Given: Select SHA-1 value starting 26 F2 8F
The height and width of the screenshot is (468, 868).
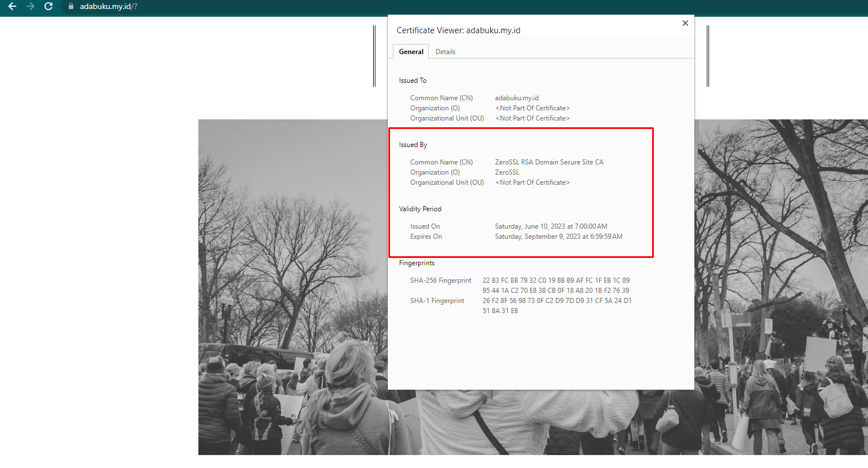Looking at the screenshot, I should point(557,306).
